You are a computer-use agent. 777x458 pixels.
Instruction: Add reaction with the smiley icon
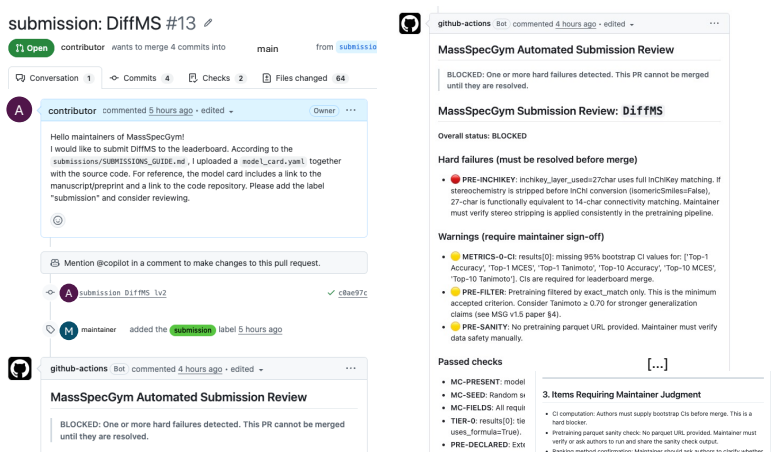point(58,220)
